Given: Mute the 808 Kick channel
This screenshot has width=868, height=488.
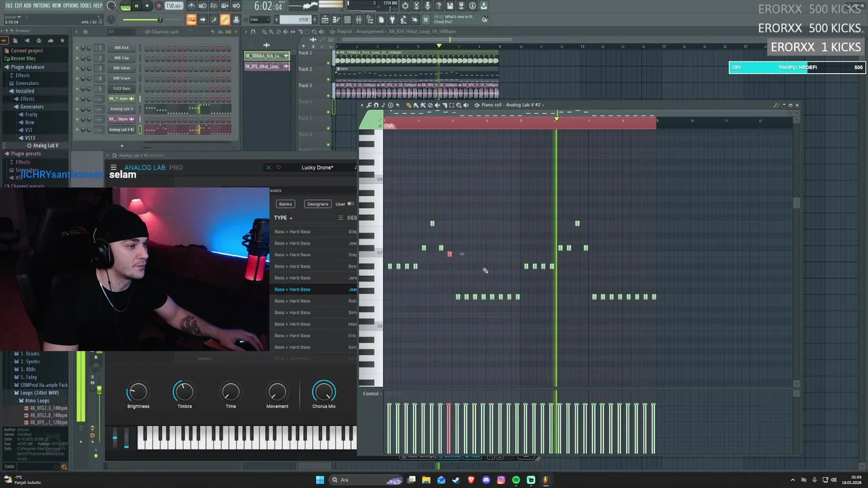Looking at the screenshot, I should [77, 48].
